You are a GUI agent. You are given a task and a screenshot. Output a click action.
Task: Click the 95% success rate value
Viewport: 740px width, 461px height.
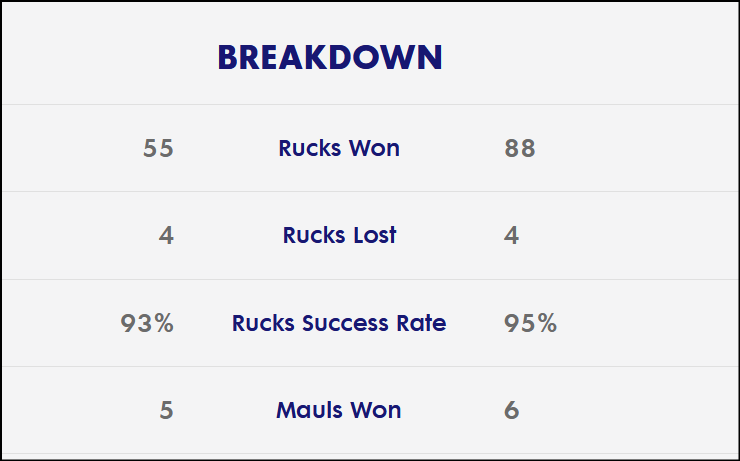[x=530, y=323]
